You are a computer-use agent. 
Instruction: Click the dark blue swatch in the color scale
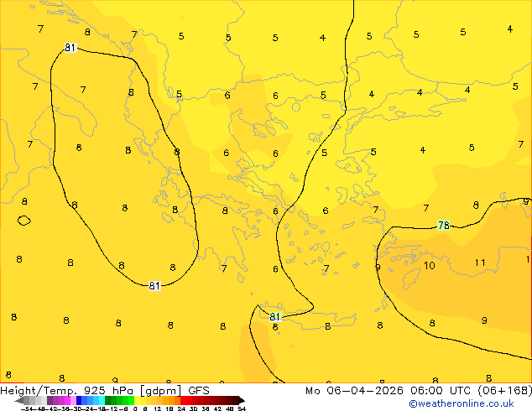click(79, 400)
